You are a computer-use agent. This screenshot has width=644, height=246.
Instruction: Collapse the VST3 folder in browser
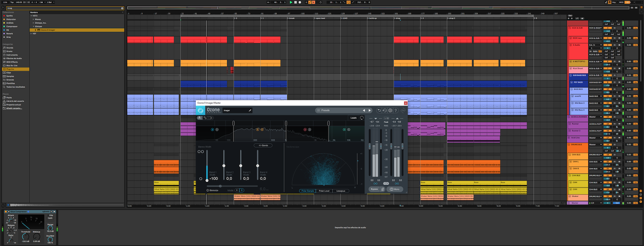point(31,16)
